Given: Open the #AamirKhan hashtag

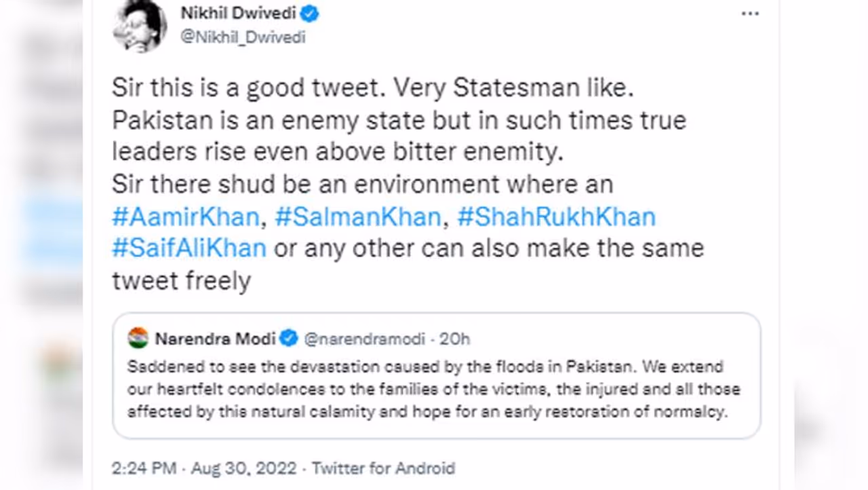Looking at the screenshot, I should (186, 216).
